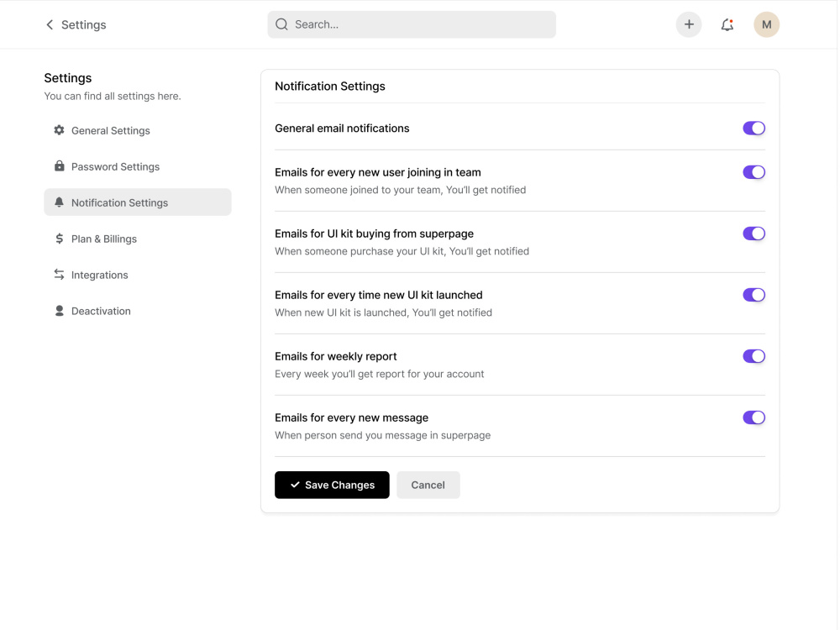The width and height of the screenshot is (840, 630).
Task: Click the Settings sidebar heading
Action: (x=67, y=77)
